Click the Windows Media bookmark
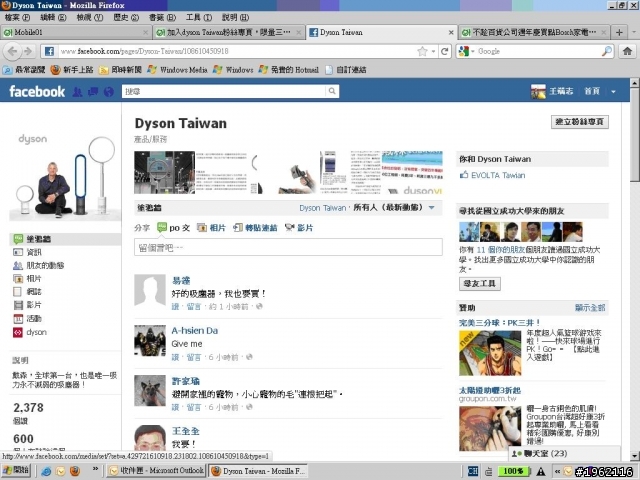The width and height of the screenshot is (640, 480). [178, 70]
